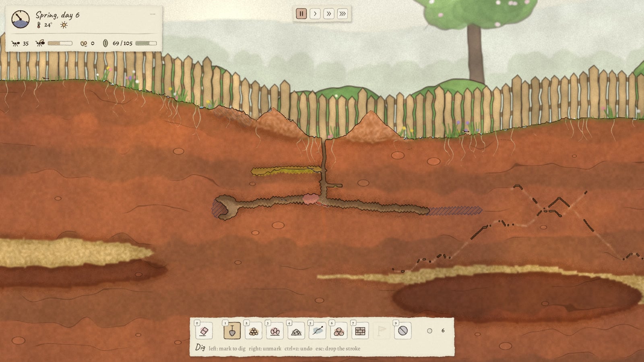The height and width of the screenshot is (362, 644).
Task: Click the winged ant progress bar
Action: click(60, 43)
